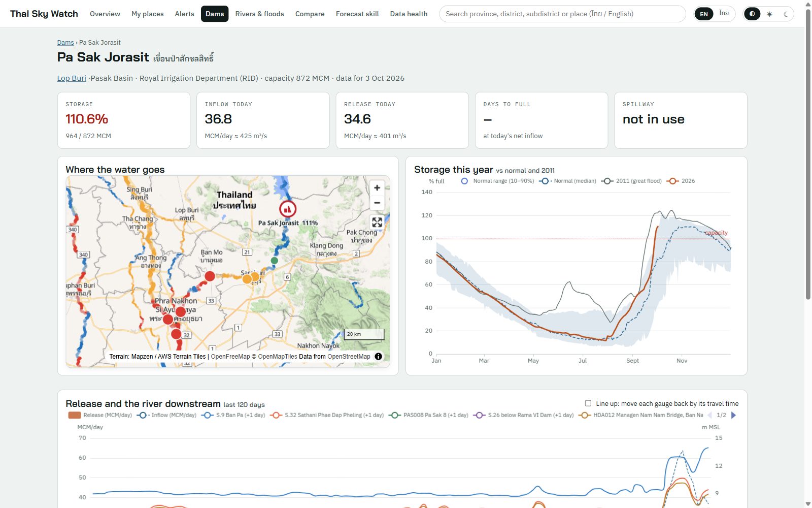The height and width of the screenshot is (508, 812).
Task: Go to the Alerts tab
Action: click(x=185, y=14)
